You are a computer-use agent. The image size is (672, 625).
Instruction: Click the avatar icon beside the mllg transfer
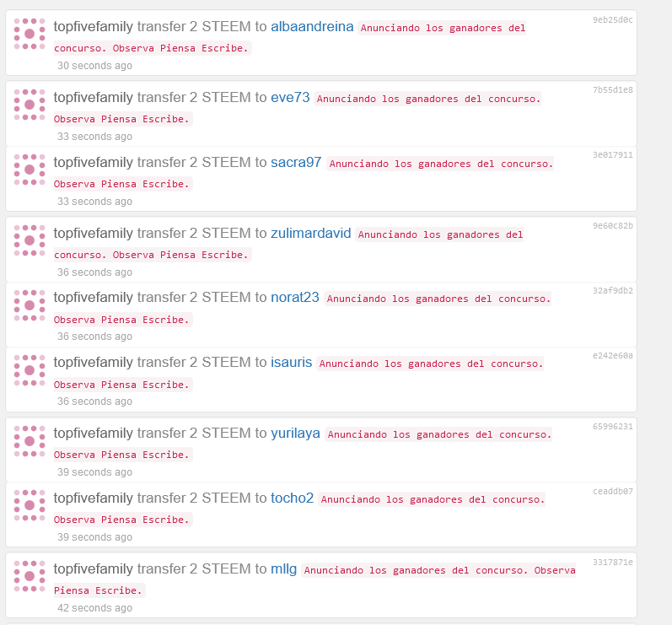pyautogui.click(x=30, y=577)
